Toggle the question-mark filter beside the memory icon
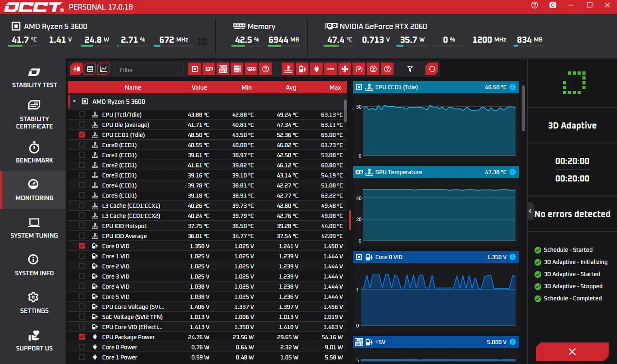617x364 pixels. 265,69
